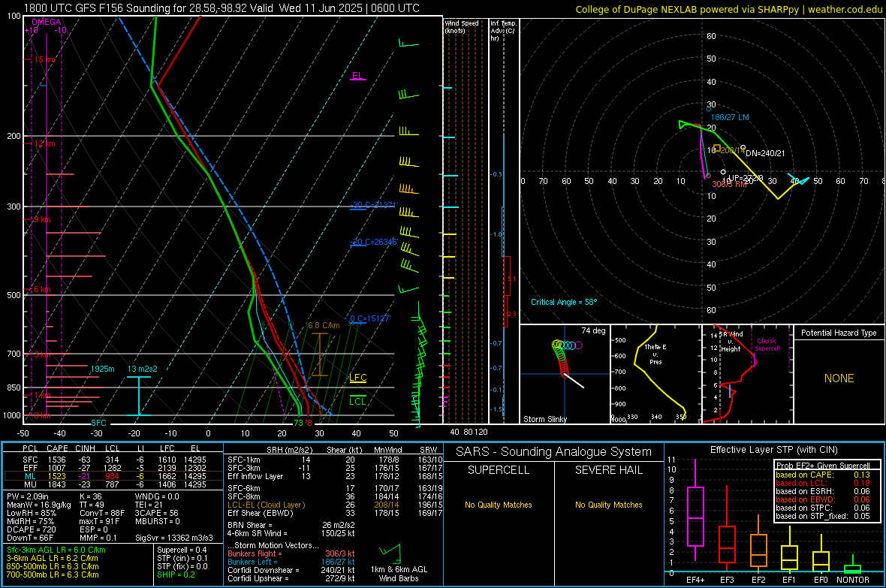Viewport: 886px width, 588px height.
Task: Click the Bunkers Right storm motion
Action: pyautogui.click(x=291, y=553)
